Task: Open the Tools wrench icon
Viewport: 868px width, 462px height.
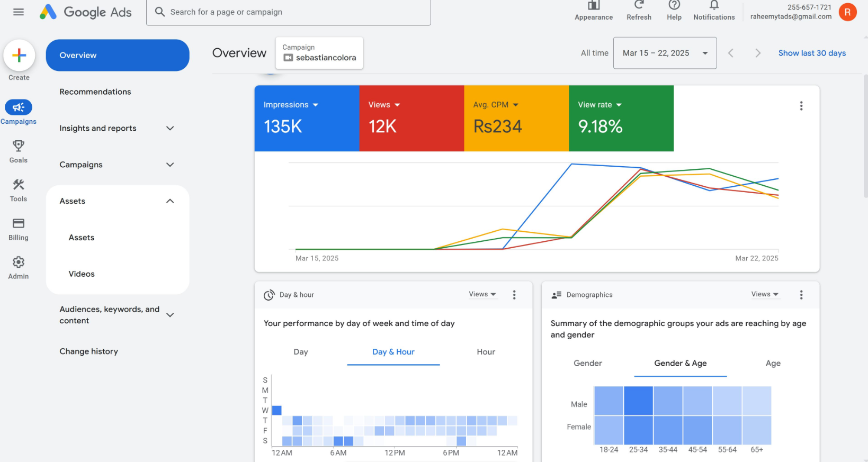Action: [19, 185]
